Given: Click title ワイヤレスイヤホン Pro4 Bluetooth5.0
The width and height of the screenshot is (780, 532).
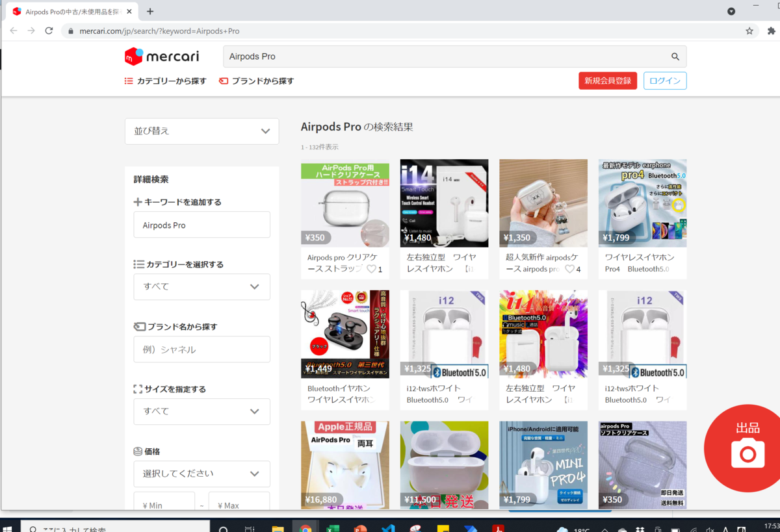Looking at the screenshot, I should click(x=639, y=263).
